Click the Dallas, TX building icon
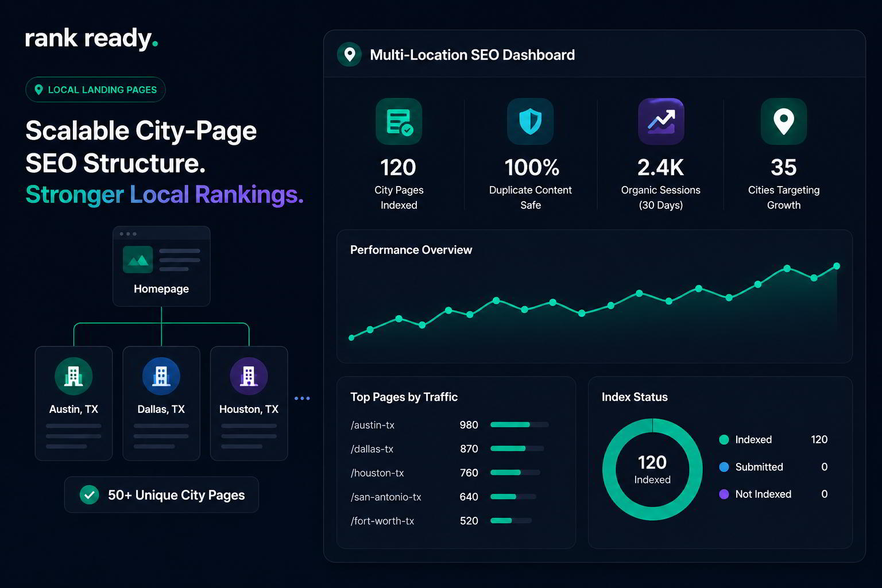Image resolution: width=882 pixels, height=588 pixels. (161, 376)
